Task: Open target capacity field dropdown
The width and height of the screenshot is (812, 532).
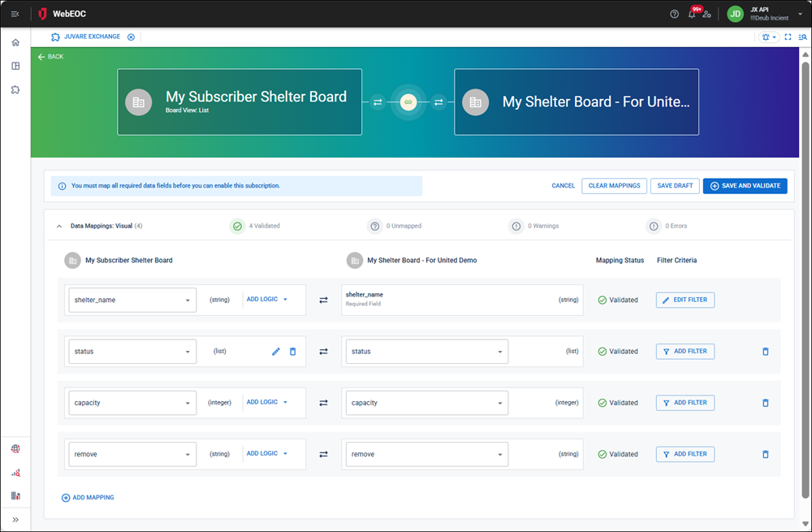Action: (427, 403)
